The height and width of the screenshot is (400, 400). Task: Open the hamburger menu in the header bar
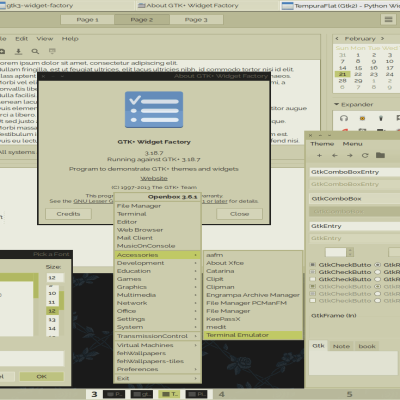[x=388, y=20]
